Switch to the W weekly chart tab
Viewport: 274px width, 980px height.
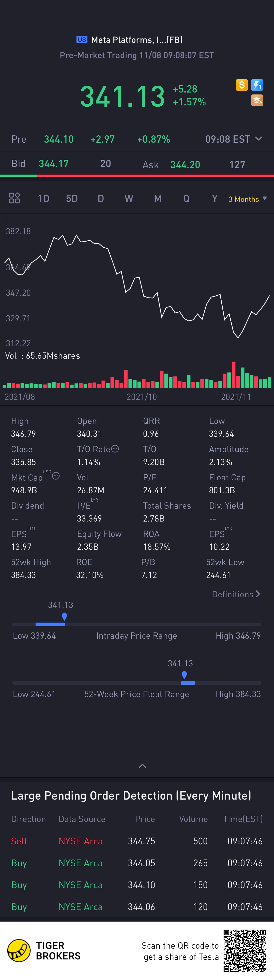(129, 199)
